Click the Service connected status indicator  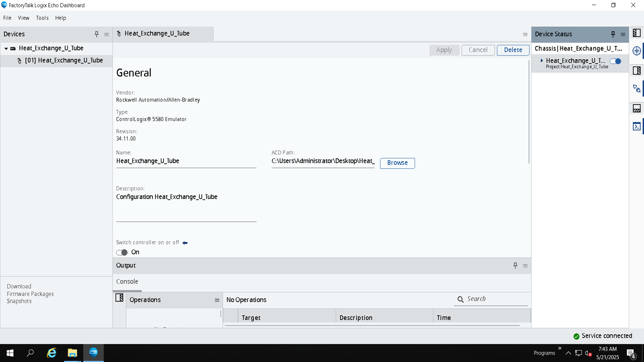click(603, 336)
